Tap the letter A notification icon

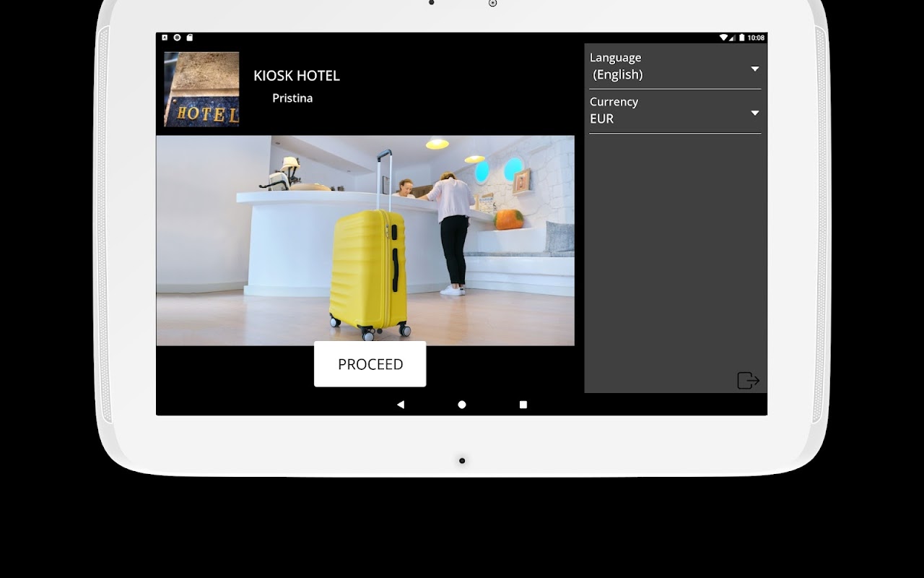tap(165, 38)
